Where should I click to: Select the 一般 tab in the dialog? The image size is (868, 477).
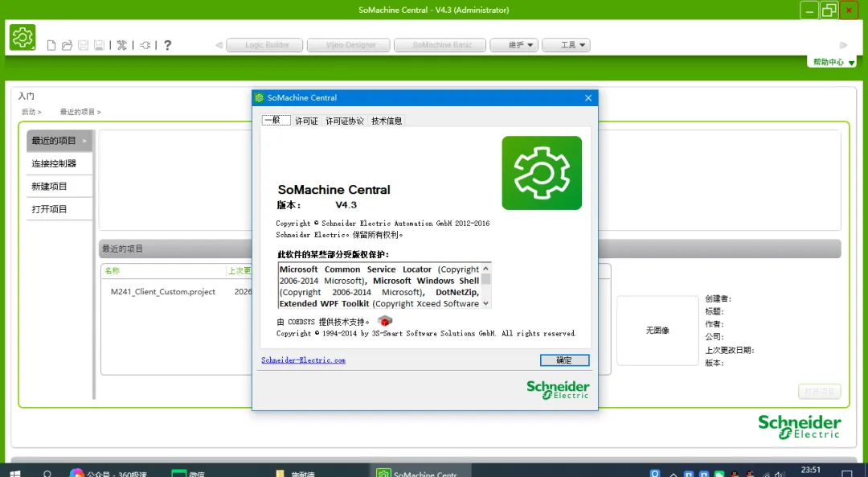(x=276, y=120)
